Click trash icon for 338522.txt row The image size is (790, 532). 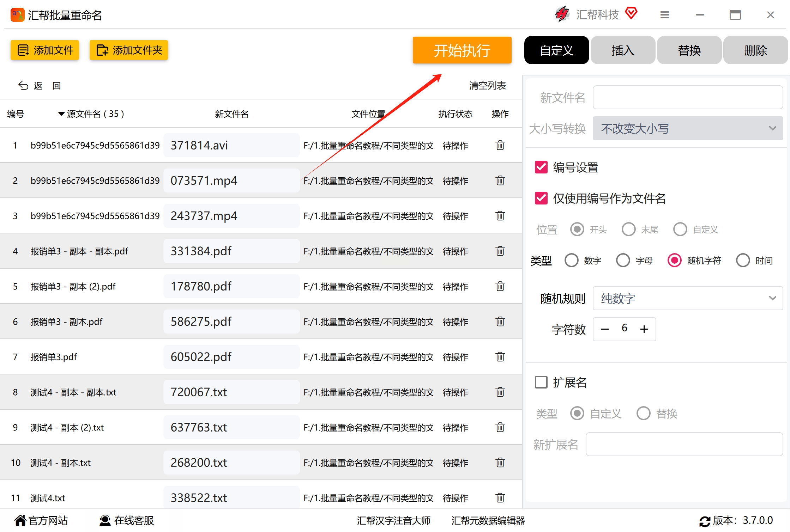click(x=500, y=498)
